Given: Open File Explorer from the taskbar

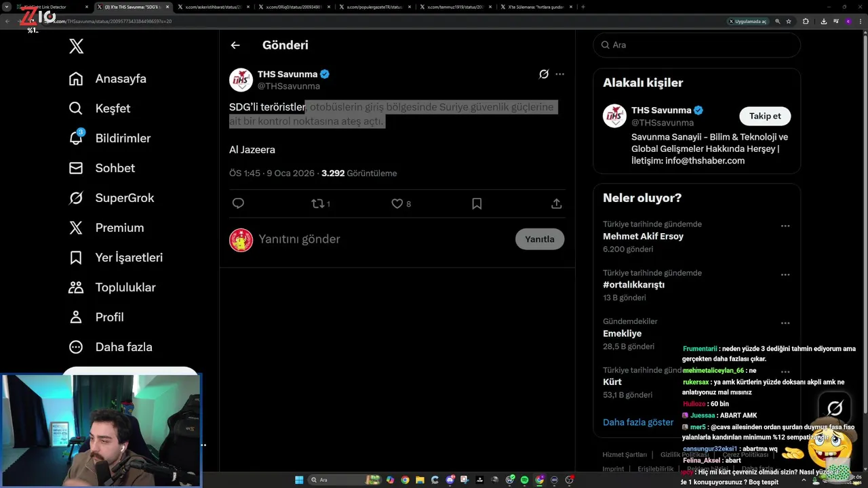Looking at the screenshot, I should click(x=420, y=480).
